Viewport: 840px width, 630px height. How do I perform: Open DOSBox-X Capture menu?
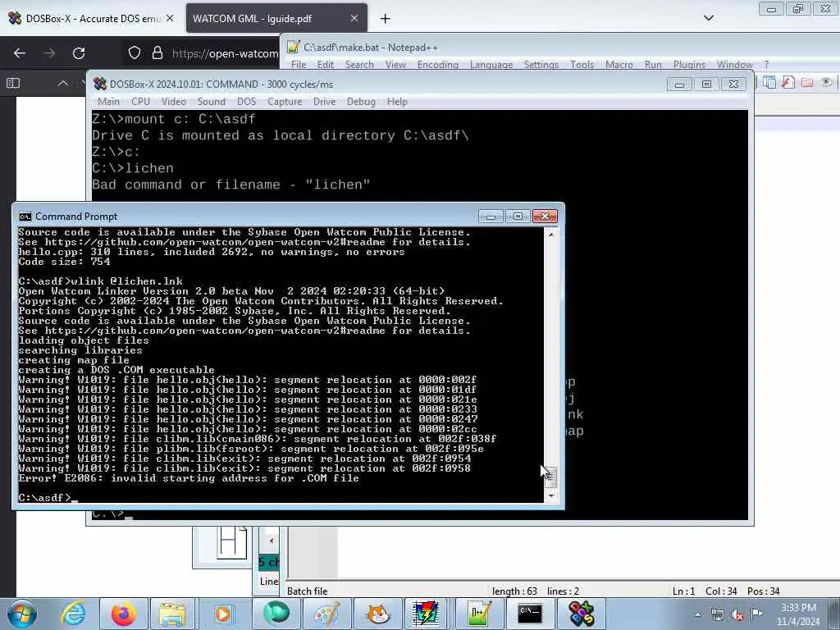pos(285,102)
